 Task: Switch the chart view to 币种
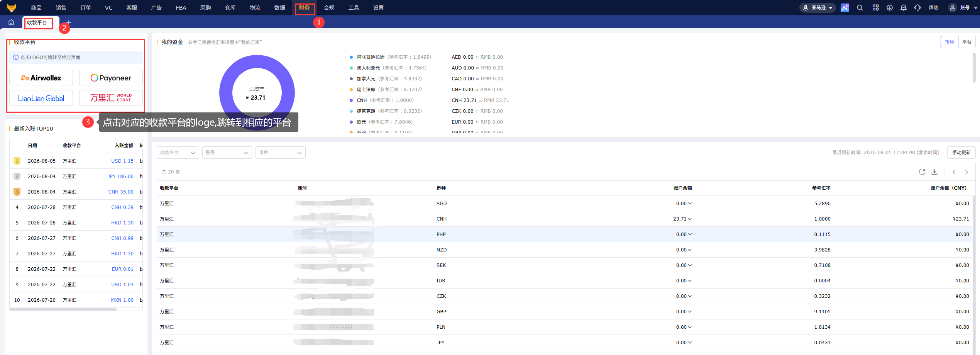point(950,42)
